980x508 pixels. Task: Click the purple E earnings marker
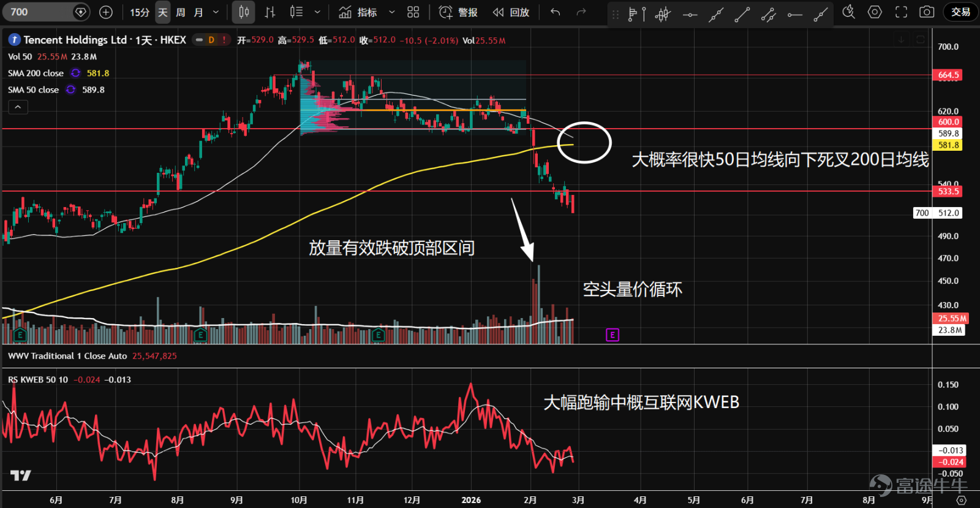612,335
